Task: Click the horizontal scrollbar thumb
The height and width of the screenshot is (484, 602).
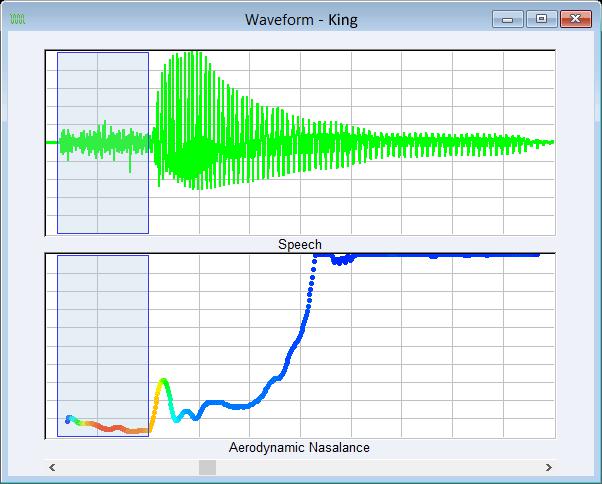Action: [x=207, y=467]
